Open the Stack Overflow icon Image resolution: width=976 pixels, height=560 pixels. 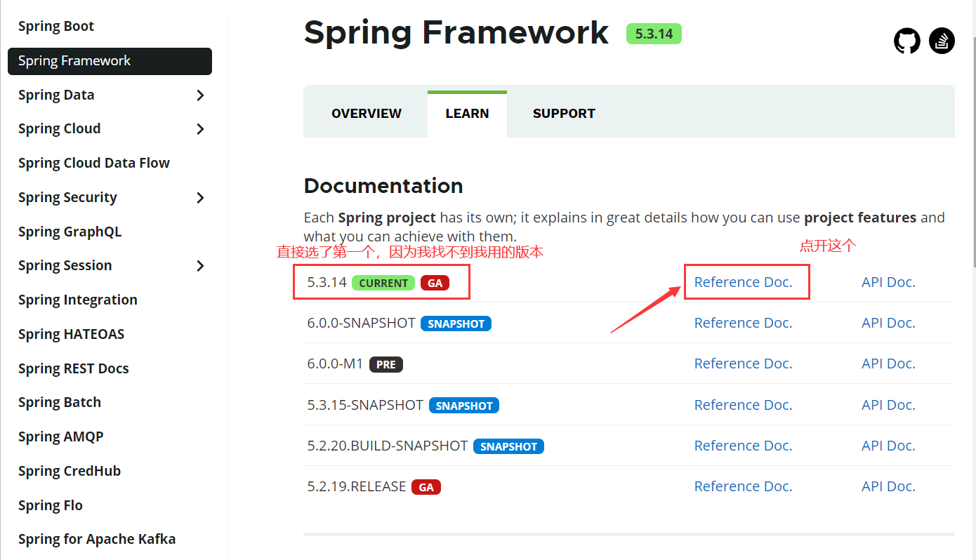pos(942,41)
